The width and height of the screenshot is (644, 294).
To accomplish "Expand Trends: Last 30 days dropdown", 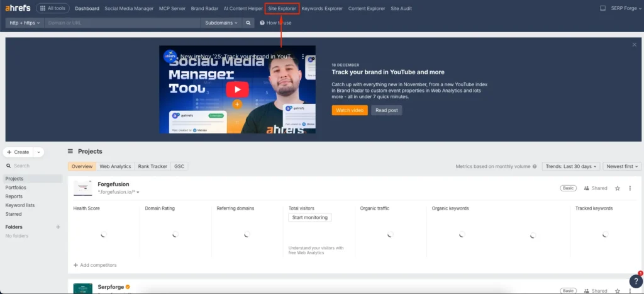I will point(570,167).
